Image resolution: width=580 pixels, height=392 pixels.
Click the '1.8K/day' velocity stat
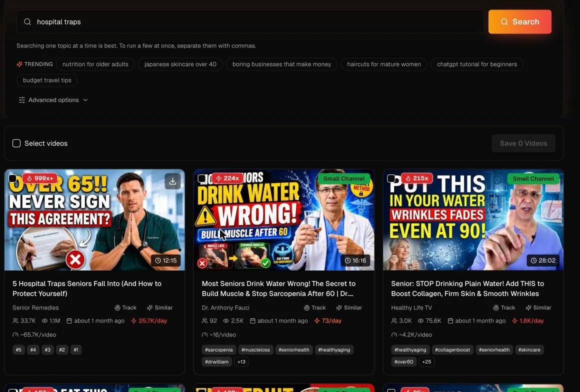528,320
